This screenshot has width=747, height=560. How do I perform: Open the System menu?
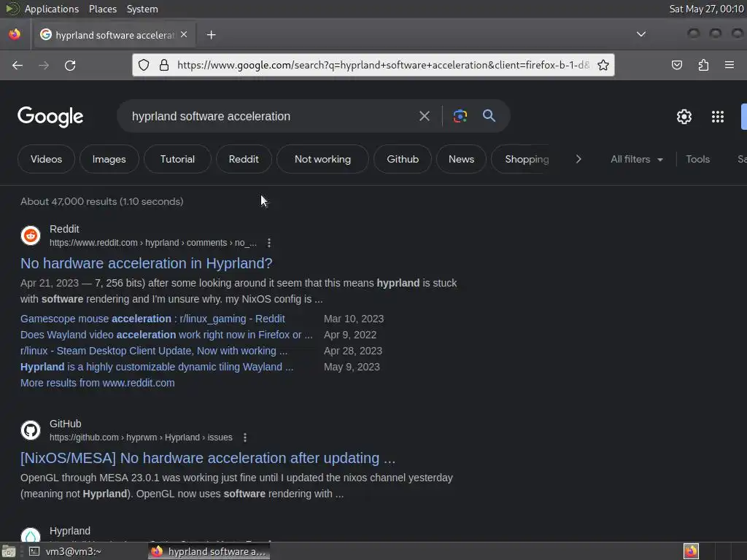point(142,9)
